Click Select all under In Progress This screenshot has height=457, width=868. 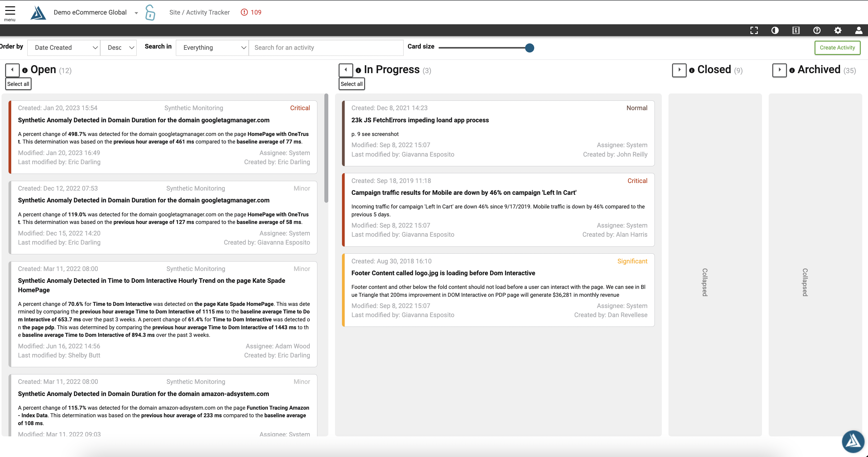point(351,84)
